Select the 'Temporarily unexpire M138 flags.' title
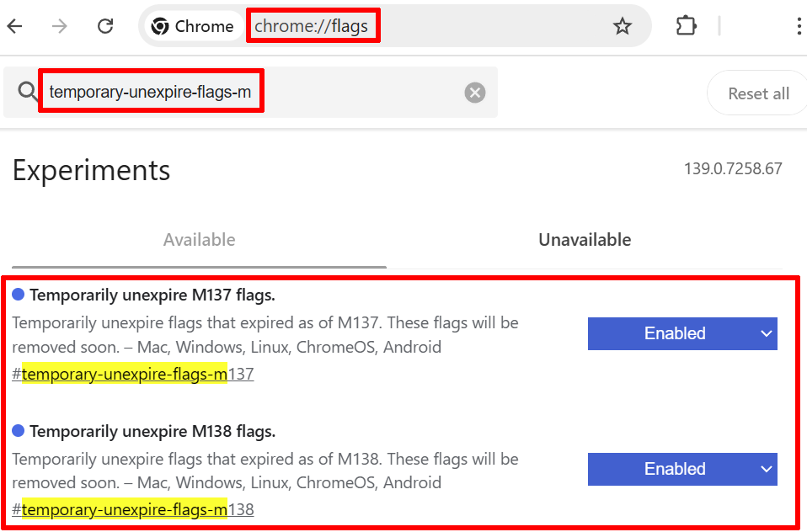 tap(152, 431)
